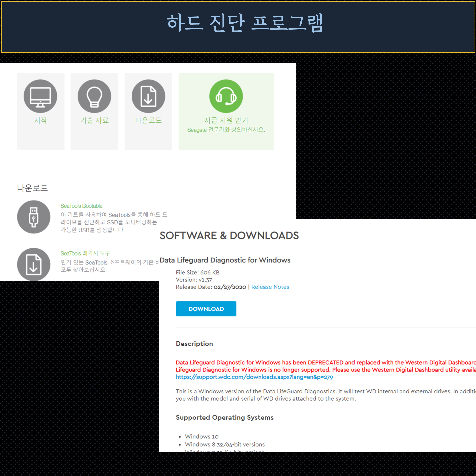Click the monitor icon above 시작
476x476 pixels.
(x=40, y=96)
